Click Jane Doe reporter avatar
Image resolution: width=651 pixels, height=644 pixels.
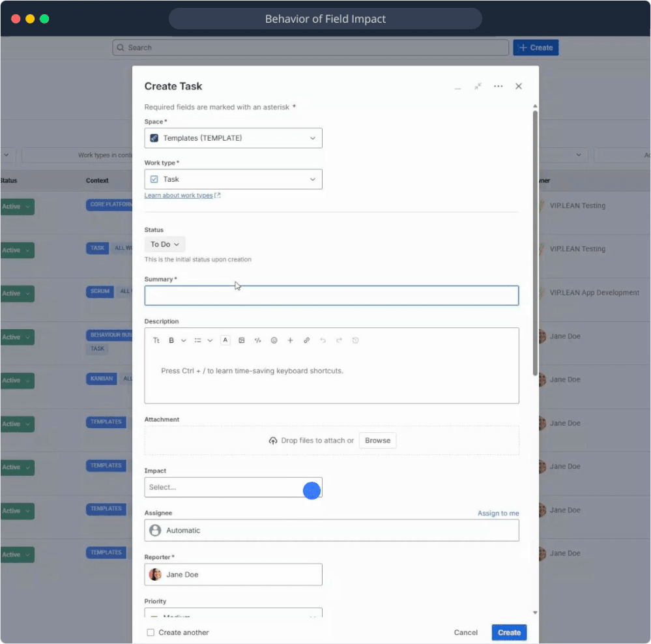click(x=155, y=575)
